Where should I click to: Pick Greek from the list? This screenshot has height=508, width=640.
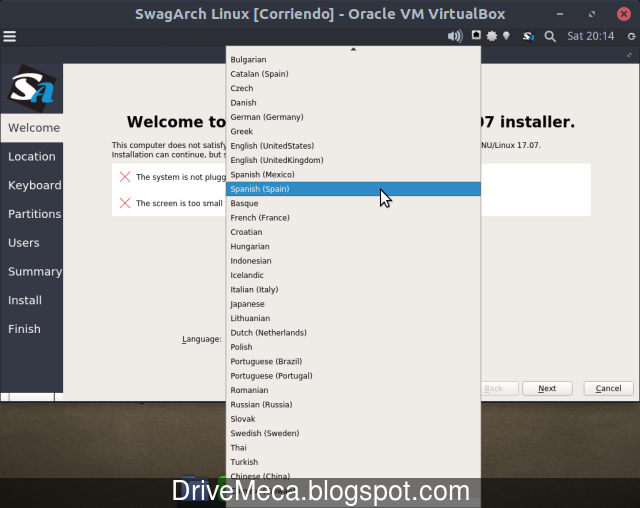353,131
